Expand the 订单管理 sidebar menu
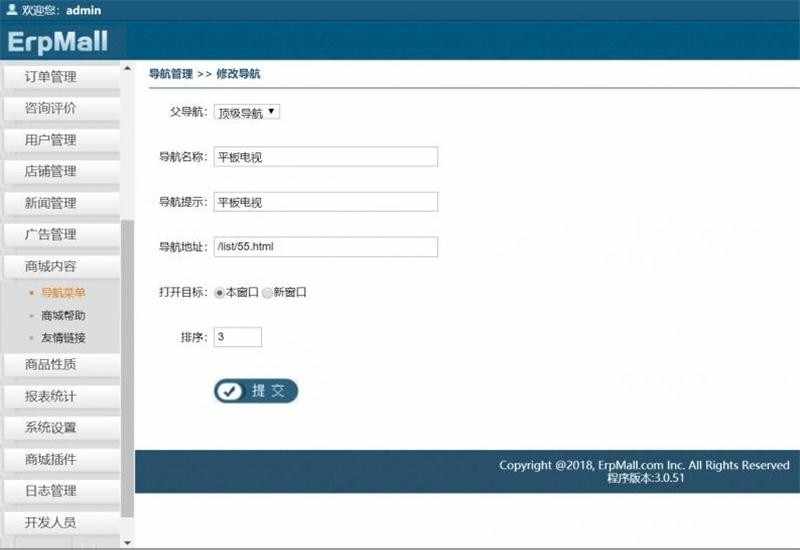 point(61,77)
